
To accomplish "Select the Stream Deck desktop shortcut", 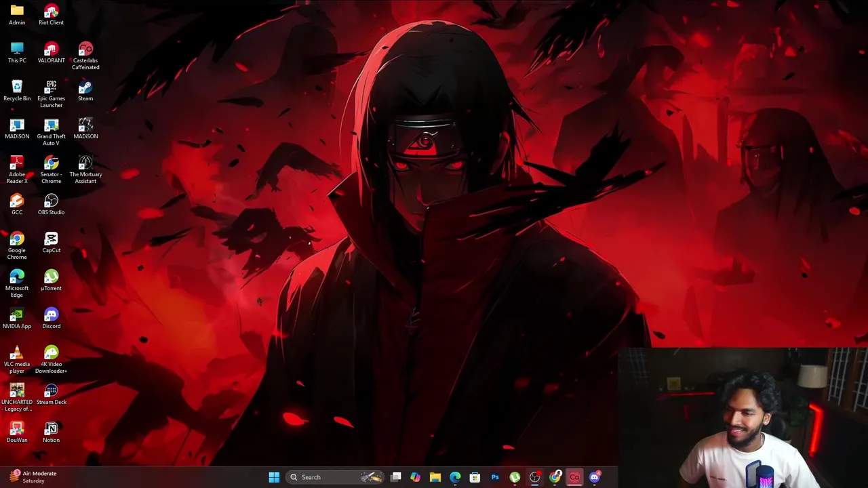I will coord(51,394).
